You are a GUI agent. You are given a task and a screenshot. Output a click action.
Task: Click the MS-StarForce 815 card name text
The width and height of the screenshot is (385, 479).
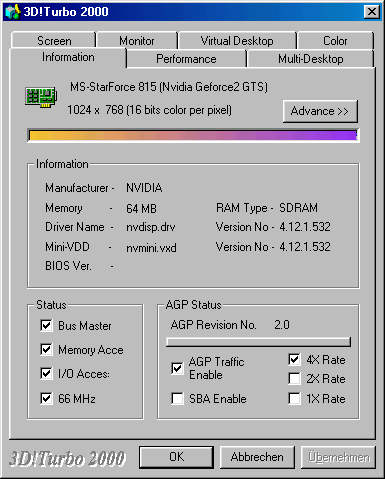169,87
